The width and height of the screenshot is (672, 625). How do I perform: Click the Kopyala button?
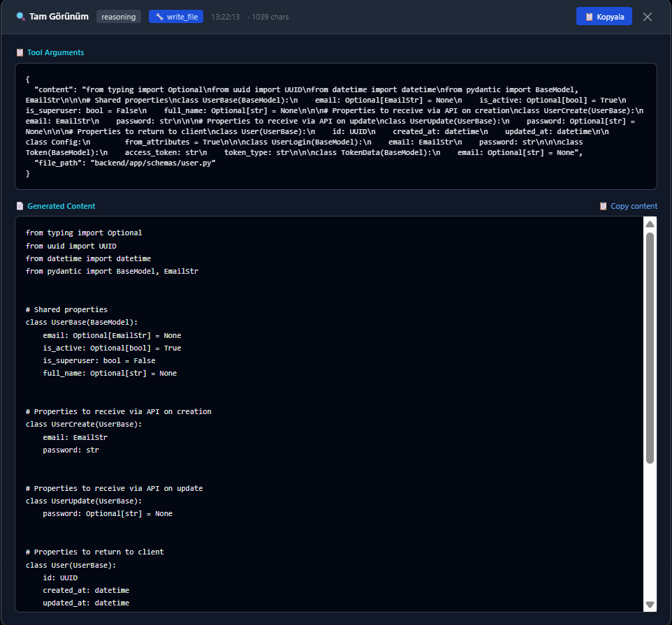point(604,16)
